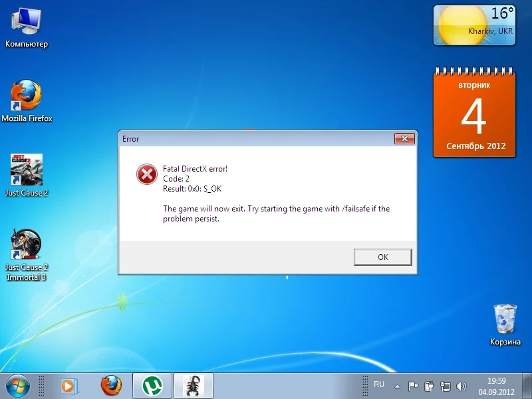Select the Корзина recycle bin icon
The width and height of the screenshot is (532, 399).
(x=505, y=325)
